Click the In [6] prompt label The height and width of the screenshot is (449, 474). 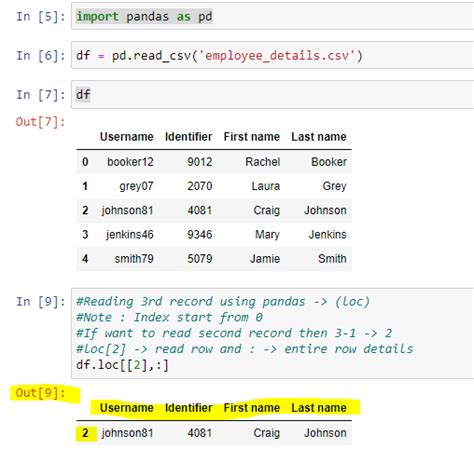coord(41,56)
